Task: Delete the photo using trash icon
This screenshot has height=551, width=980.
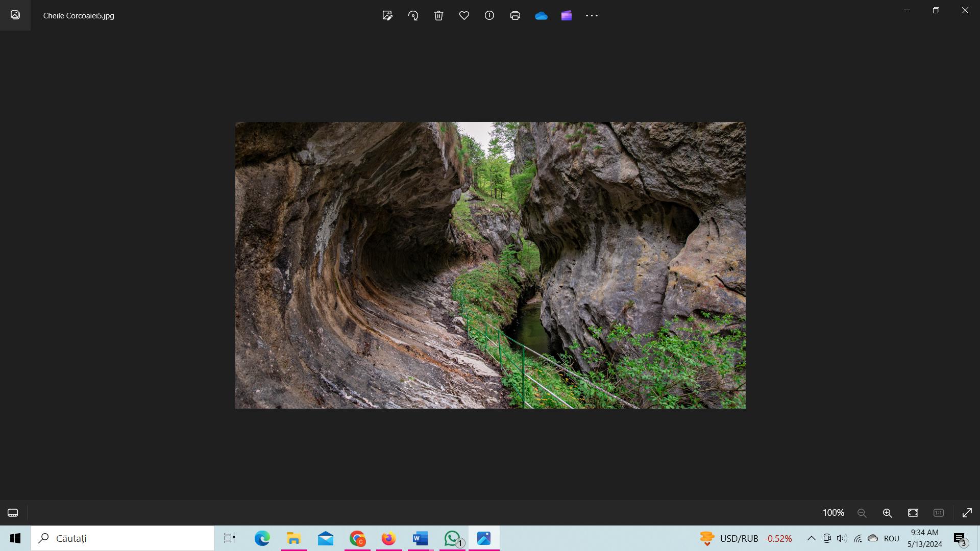Action: pos(438,15)
